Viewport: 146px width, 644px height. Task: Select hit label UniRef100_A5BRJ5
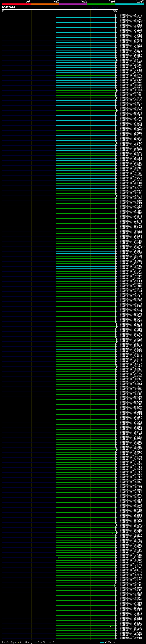131,364
